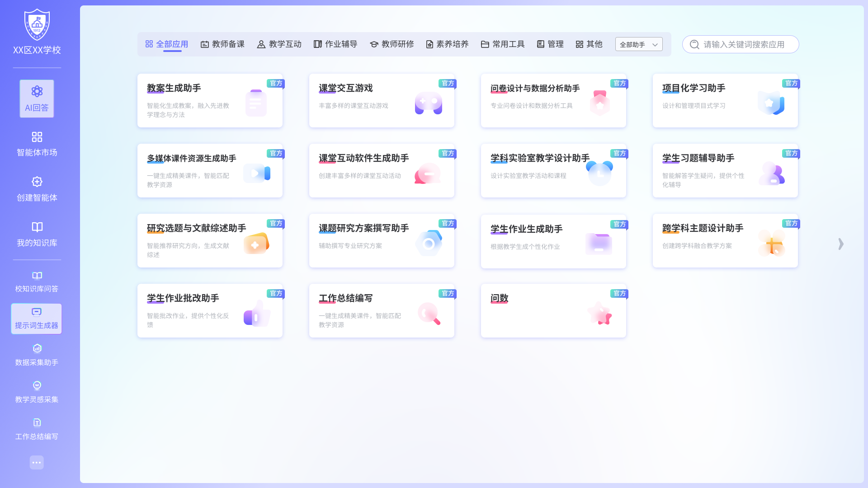868x488 pixels.
Task: Click the badge icon of 问卷设计与数据分析助手
Action: click(x=600, y=103)
